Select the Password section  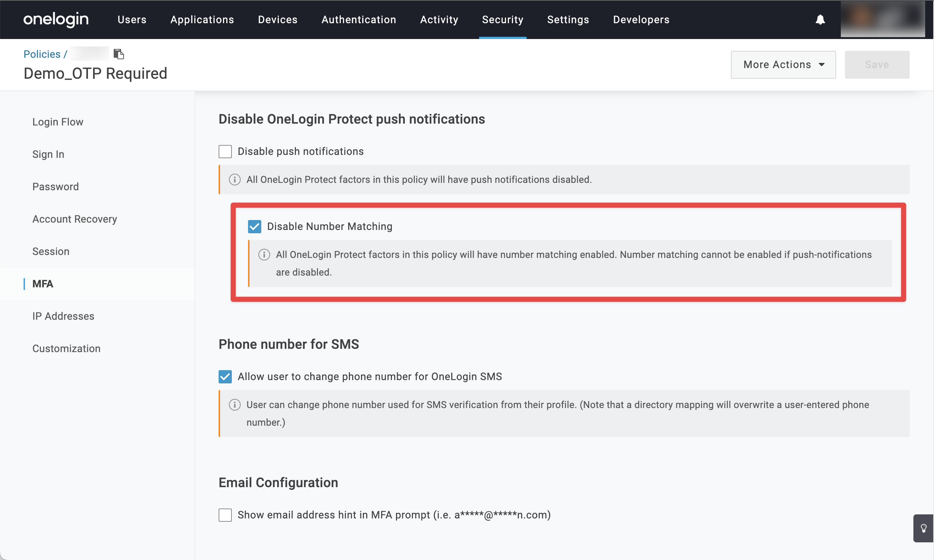[x=56, y=187]
